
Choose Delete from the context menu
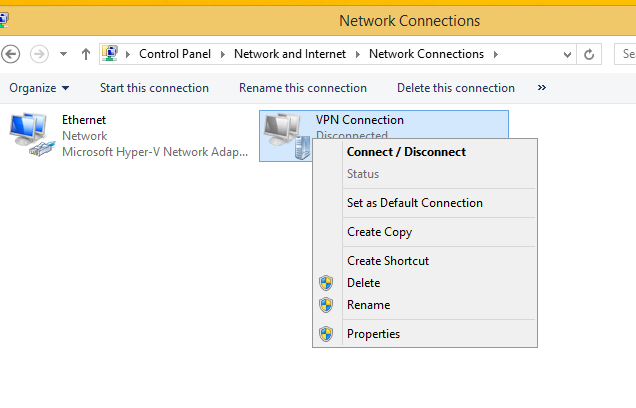click(425, 283)
